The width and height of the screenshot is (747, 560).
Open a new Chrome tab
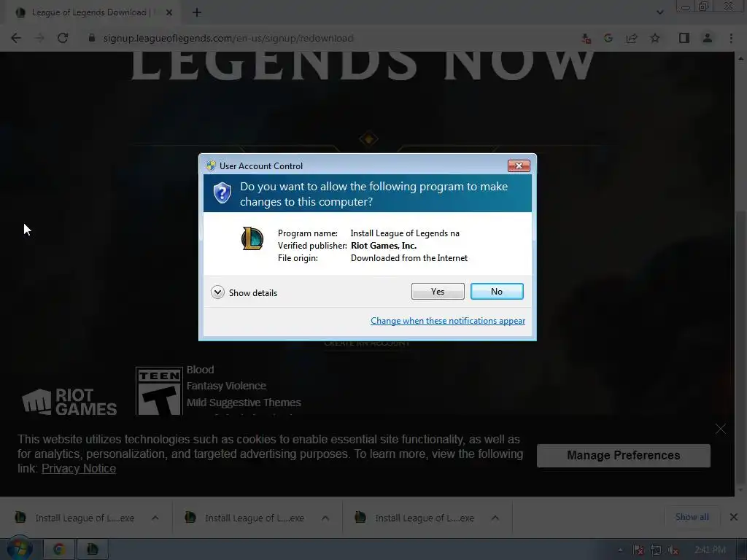coord(197,12)
